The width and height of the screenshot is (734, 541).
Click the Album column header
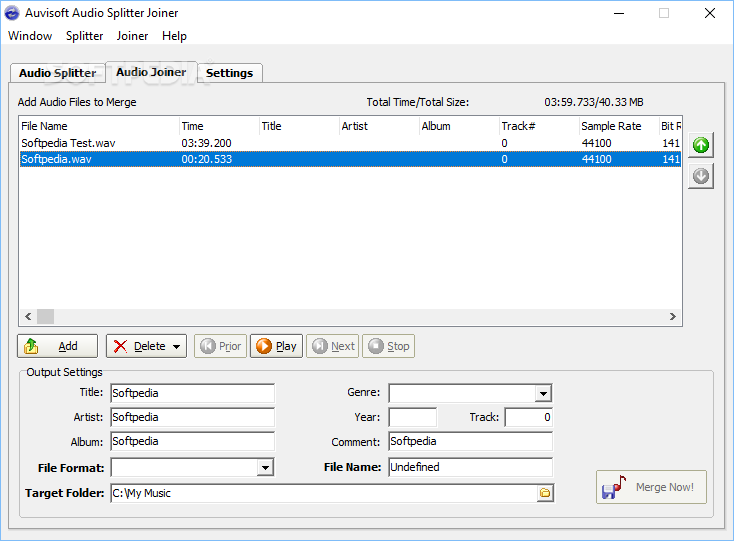click(459, 126)
